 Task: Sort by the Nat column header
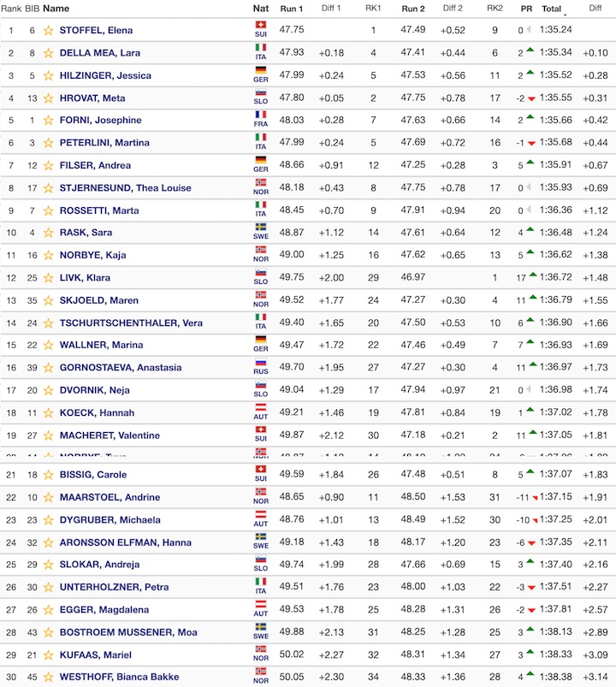(x=261, y=9)
